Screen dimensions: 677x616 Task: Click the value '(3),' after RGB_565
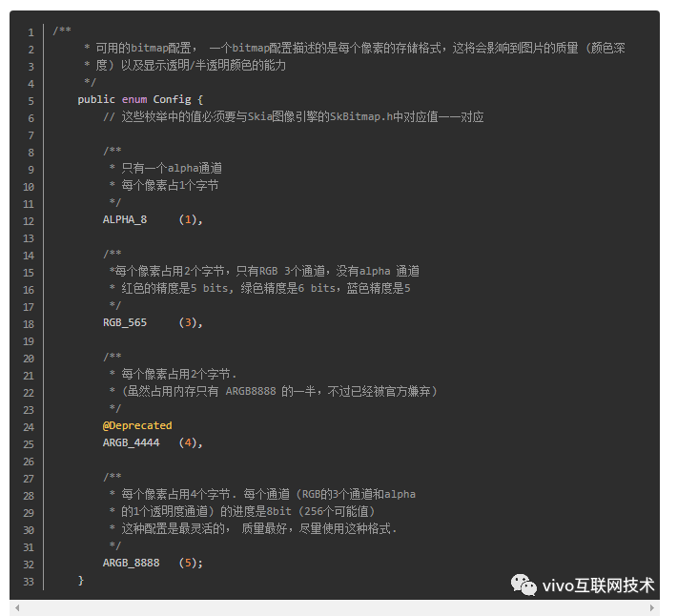tap(191, 322)
